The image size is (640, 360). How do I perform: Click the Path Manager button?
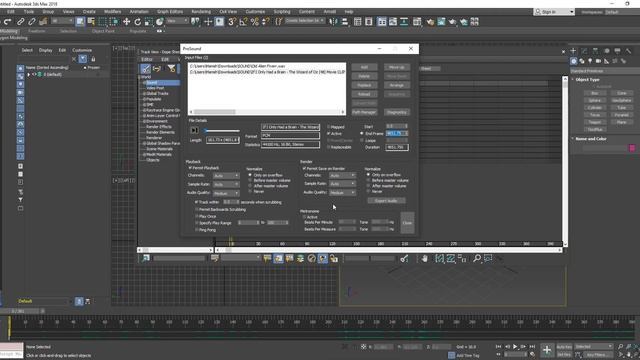point(364,112)
